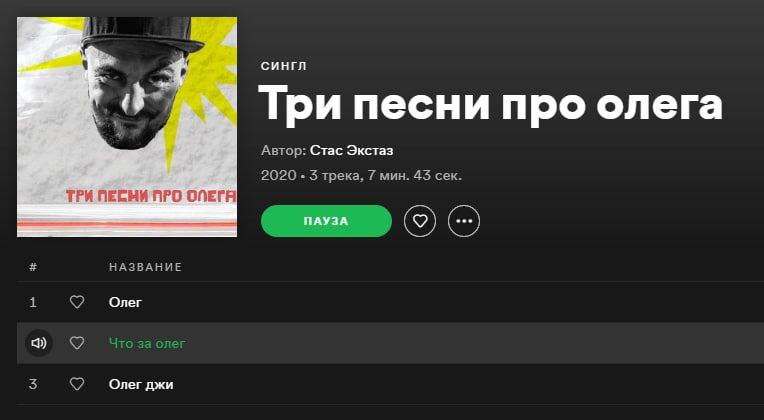The image size is (764, 420).
Task: Open the artist page Стас Экстаз
Action: click(x=351, y=151)
